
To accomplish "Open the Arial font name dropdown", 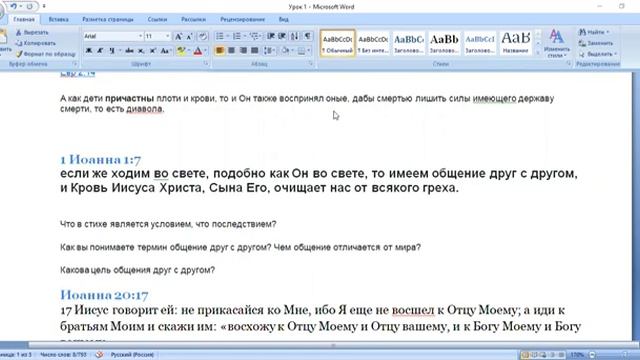I will coord(140,36).
